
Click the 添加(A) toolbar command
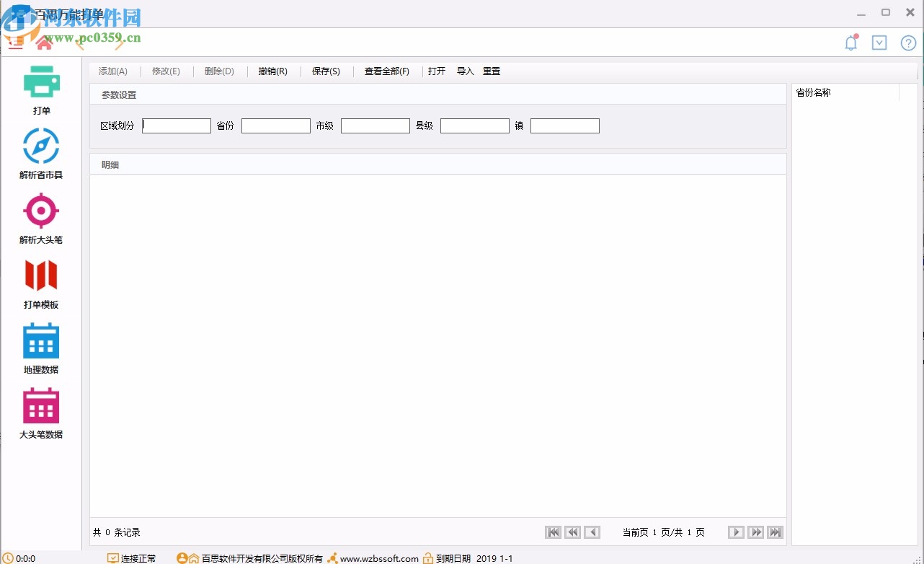click(x=112, y=71)
